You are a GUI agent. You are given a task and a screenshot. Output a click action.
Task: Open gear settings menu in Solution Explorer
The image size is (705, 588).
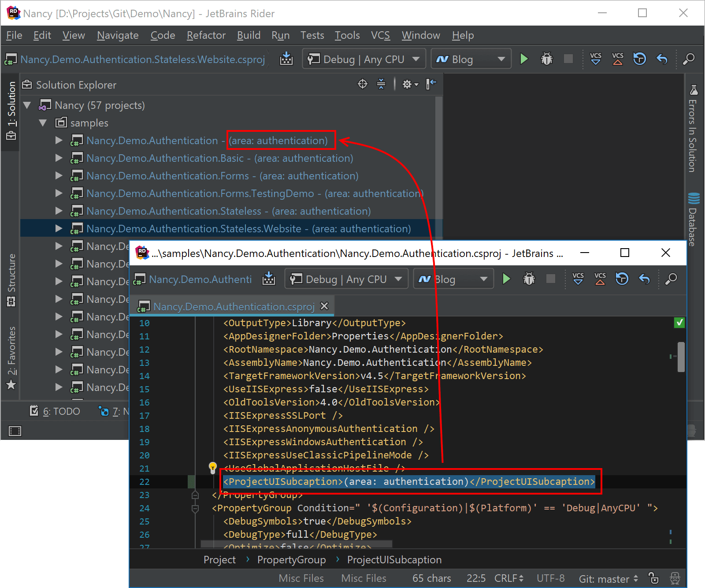point(410,84)
